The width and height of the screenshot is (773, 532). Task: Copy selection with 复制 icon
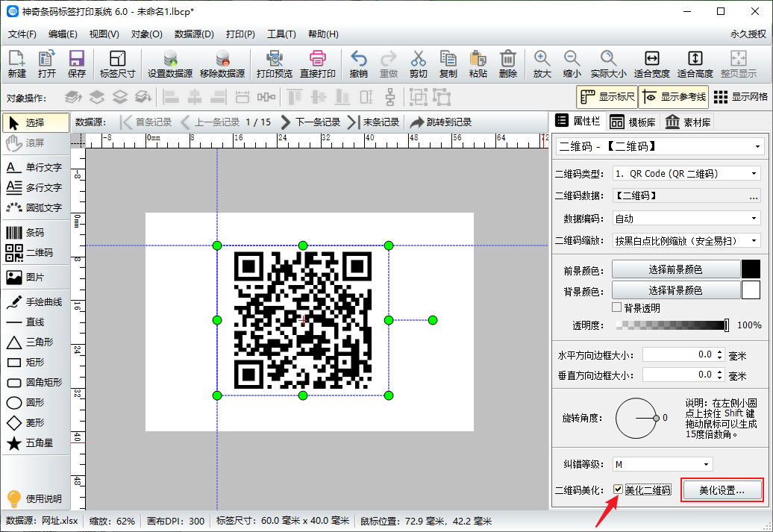448,64
